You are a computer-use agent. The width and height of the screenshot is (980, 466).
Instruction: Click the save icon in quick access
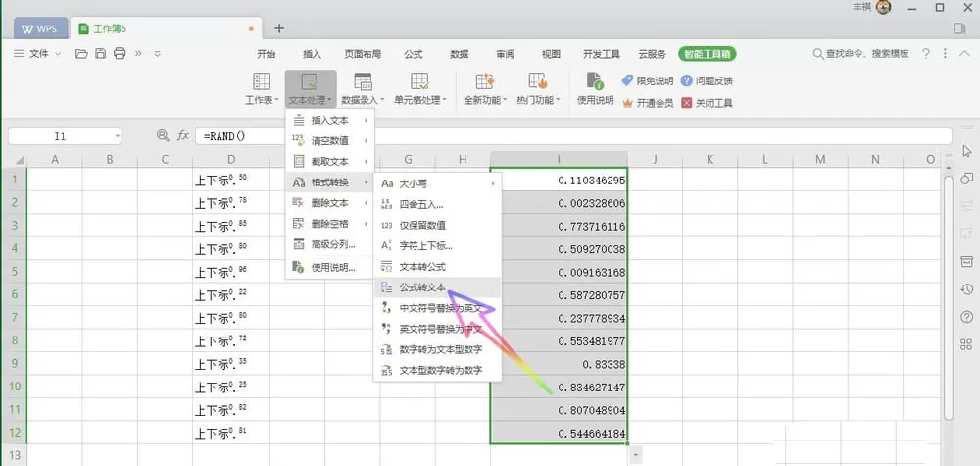click(x=100, y=54)
